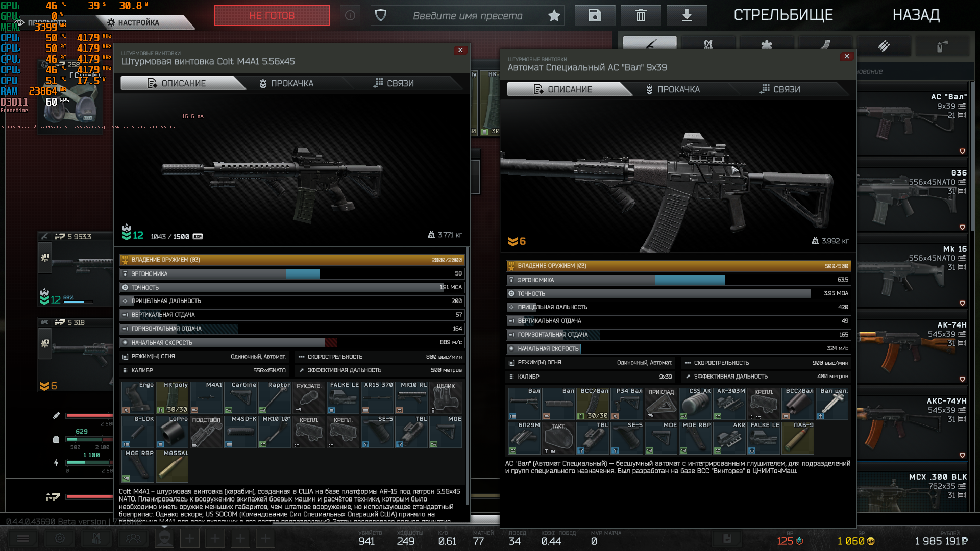Open the mod button on the 5 318 weapon slot
Viewport: 980px width, 551px height.
point(45,343)
